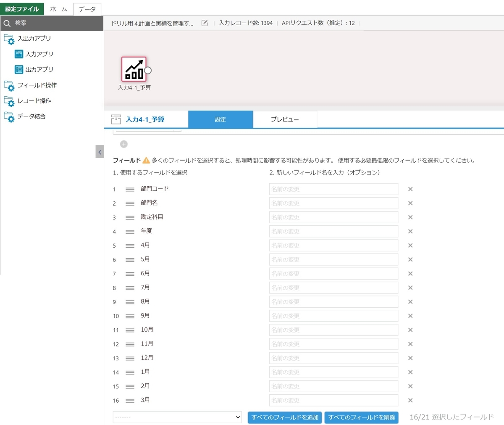Viewport: 504px width, 425px height.
Task: Remove the 4月 field
Action: [410, 245]
